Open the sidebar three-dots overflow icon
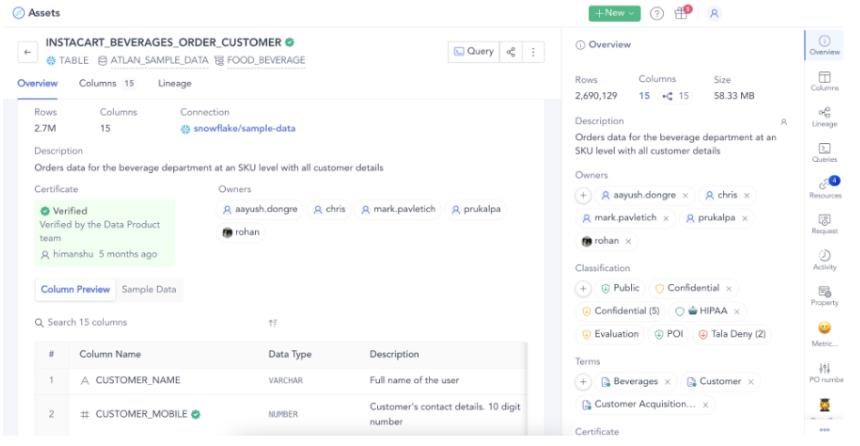Viewport: 860px width, 446px height. (824, 430)
